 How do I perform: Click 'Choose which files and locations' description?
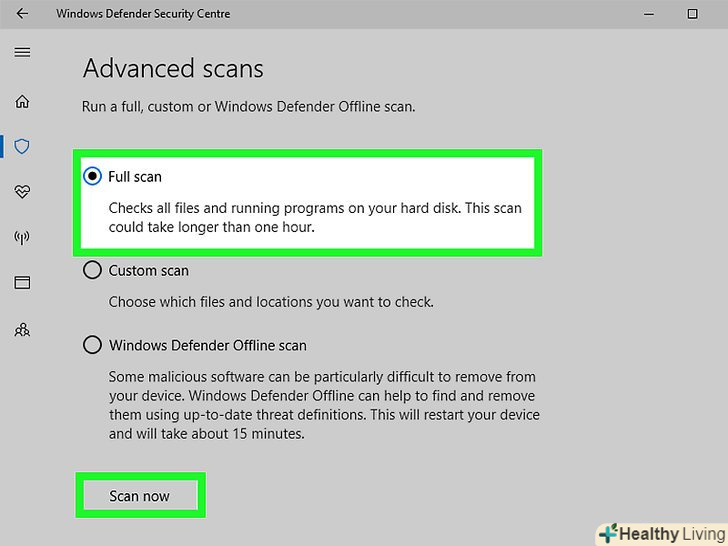(x=271, y=302)
